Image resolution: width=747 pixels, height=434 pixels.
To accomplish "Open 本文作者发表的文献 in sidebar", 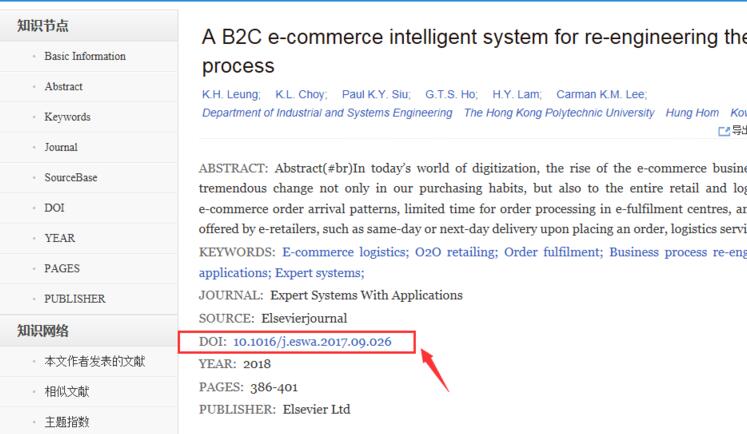I will [94, 361].
